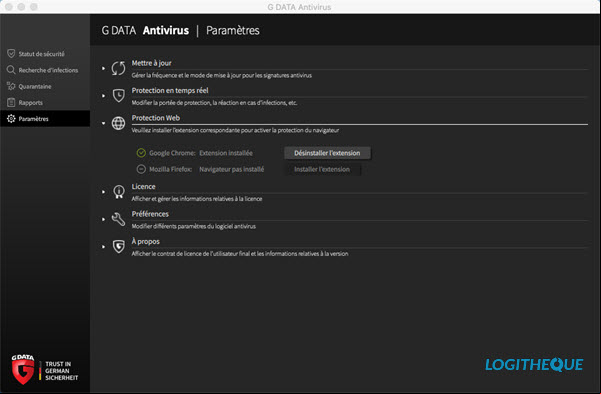Click Installer l'extension button
Viewport: 601px width, 394px height.
coord(322,169)
